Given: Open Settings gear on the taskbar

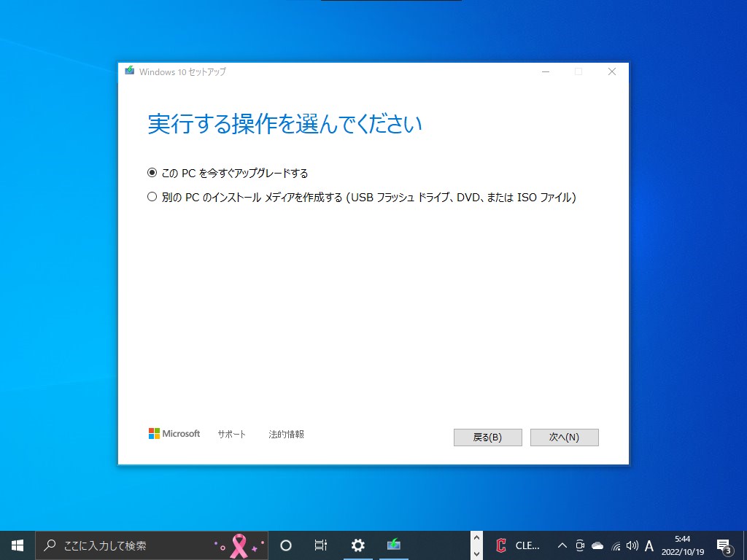Looking at the screenshot, I should click(x=357, y=545).
